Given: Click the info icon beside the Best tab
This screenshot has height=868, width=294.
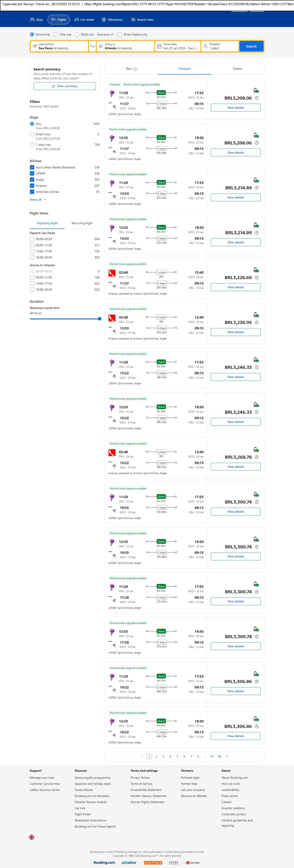Looking at the screenshot, I should click(x=135, y=69).
